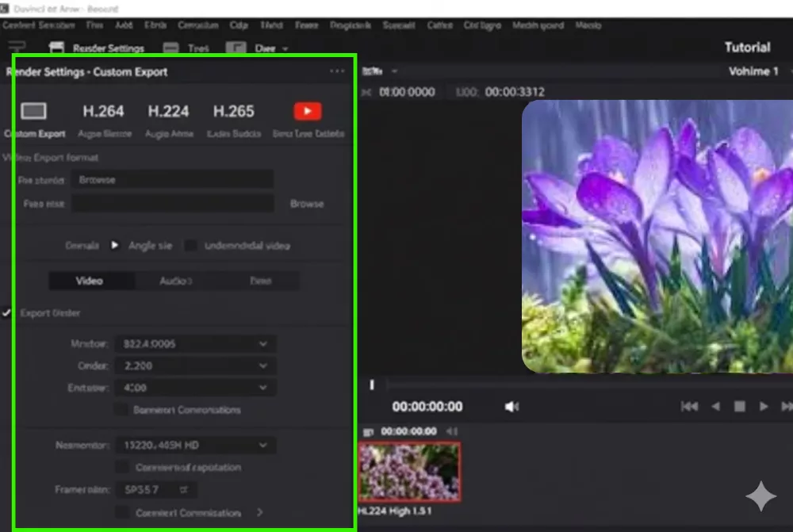The width and height of the screenshot is (793, 532).
Task: Mute the viewer audio speaker icon
Action: pos(511,407)
